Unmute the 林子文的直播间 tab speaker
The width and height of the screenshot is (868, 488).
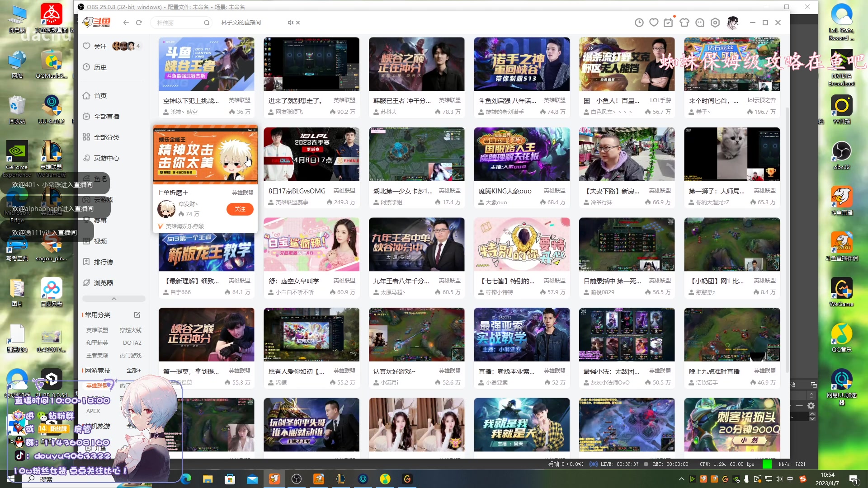pos(290,23)
